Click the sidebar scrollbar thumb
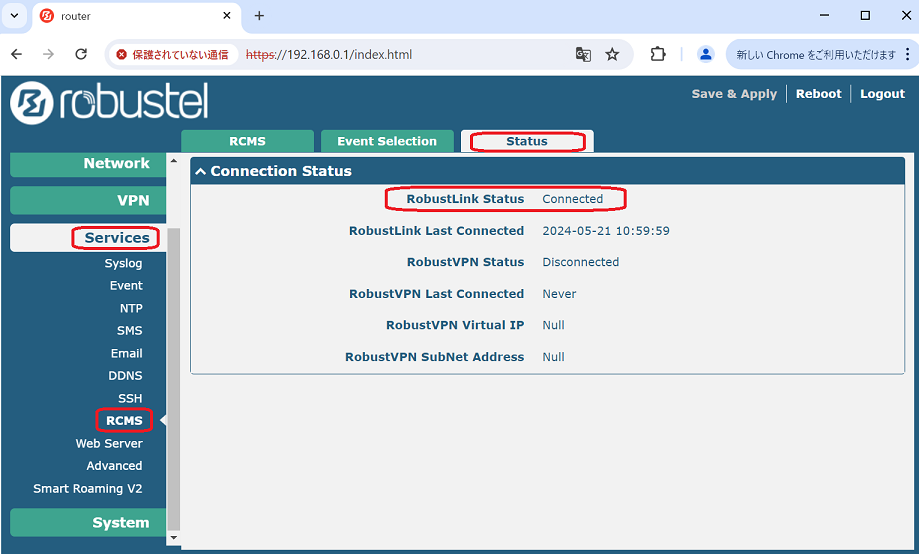This screenshot has width=919, height=554. [173, 379]
